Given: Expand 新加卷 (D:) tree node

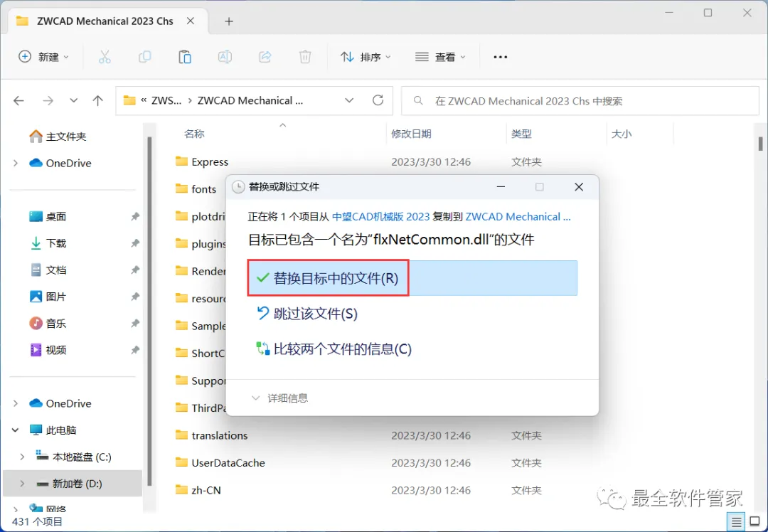Looking at the screenshot, I should 22,484.
